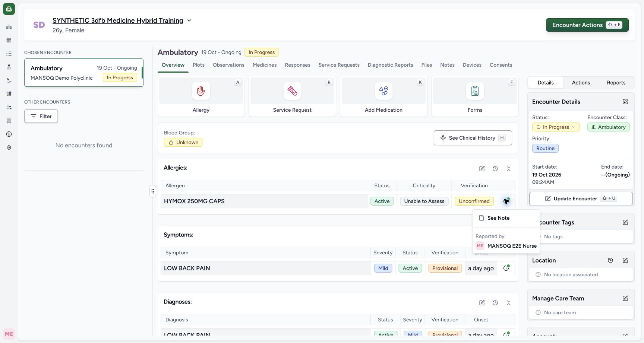Switch to the Plots tab
Image resolution: width=644 pixels, height=343 pixels.
pos(199,65)
